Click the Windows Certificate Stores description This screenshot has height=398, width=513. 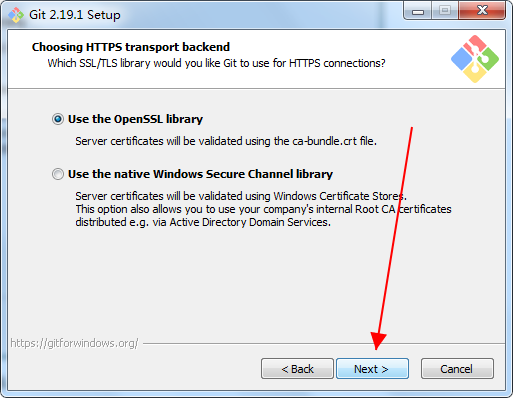click(241, 196)
